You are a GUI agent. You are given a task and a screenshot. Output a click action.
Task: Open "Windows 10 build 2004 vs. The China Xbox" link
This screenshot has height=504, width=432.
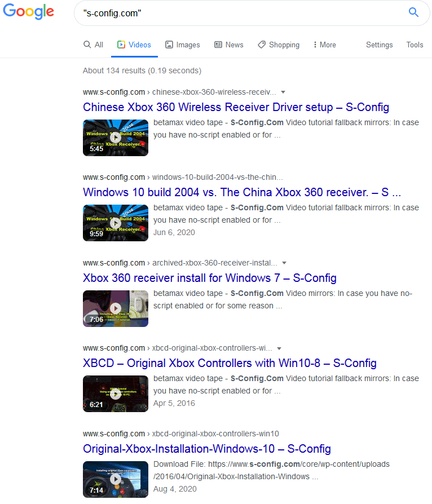click(x=242, y=192)
